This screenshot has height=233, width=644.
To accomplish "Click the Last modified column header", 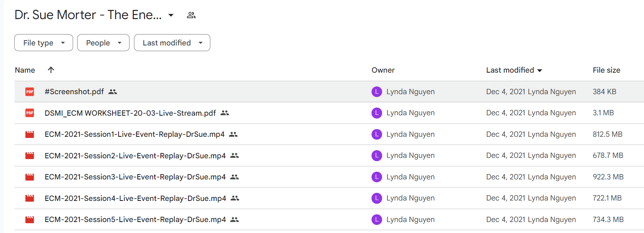I will click(x=514, y=70).
